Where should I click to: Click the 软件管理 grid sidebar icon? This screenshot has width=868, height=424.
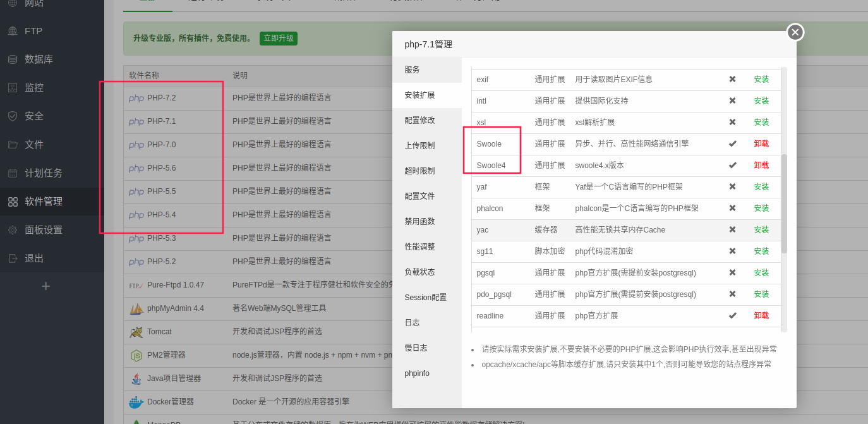13,202
